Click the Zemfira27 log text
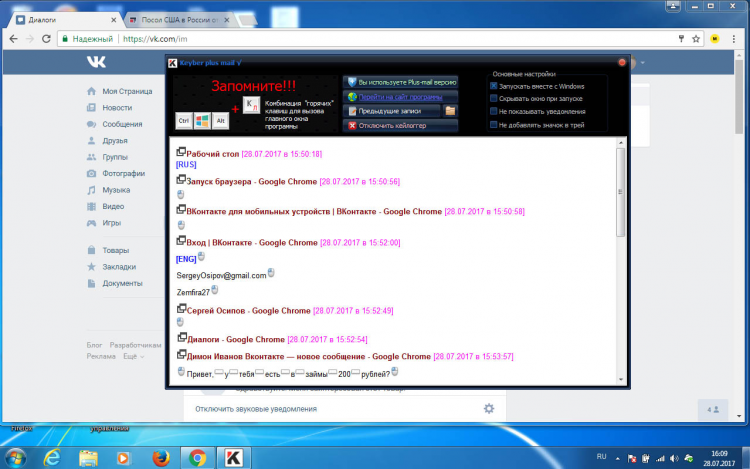 click(193, 292)
